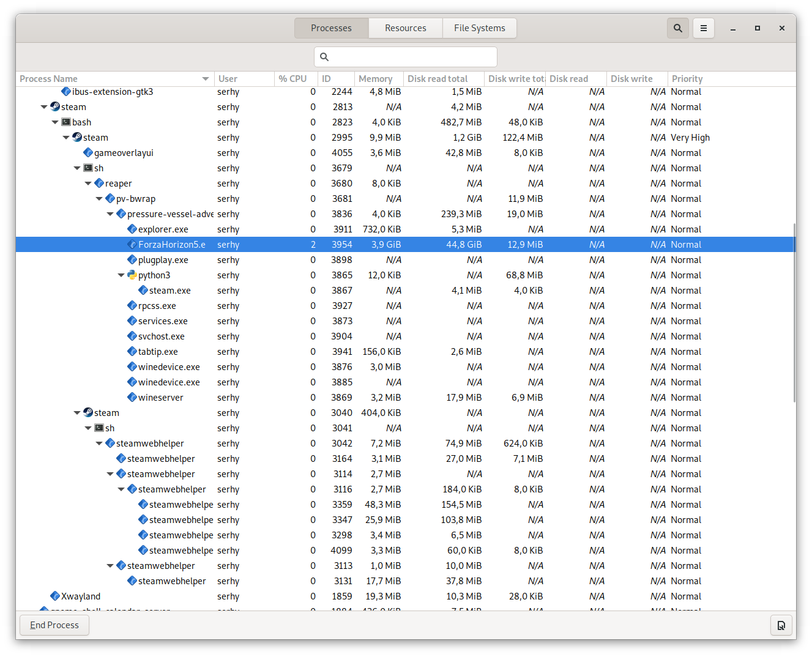The height and width of the screenshot is (657, 812).
Task: Click the '44,8 GiB' disk read value
Action: (464, 245)
